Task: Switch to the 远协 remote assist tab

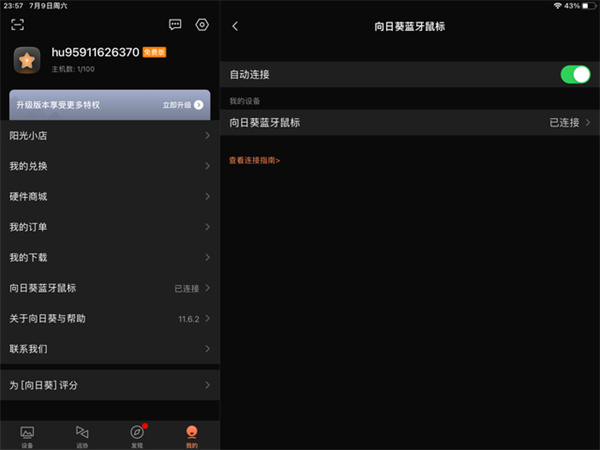Action: 82,435
